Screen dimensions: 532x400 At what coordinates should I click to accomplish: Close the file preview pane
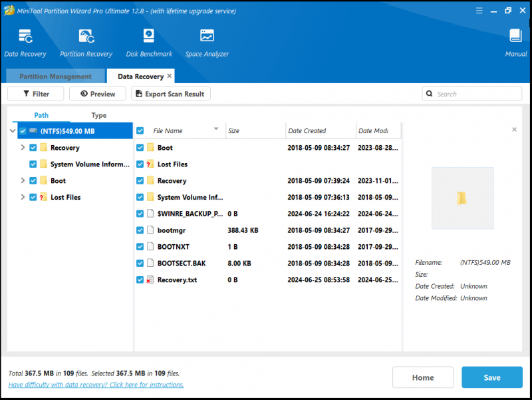click(514, 129)
